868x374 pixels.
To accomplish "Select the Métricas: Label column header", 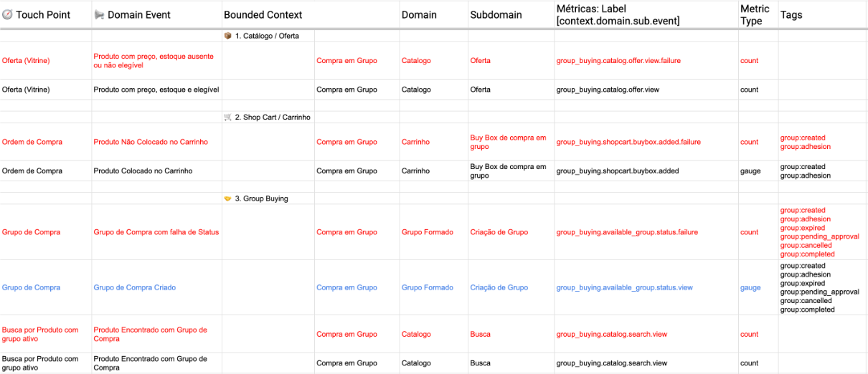I will [618, 14].
